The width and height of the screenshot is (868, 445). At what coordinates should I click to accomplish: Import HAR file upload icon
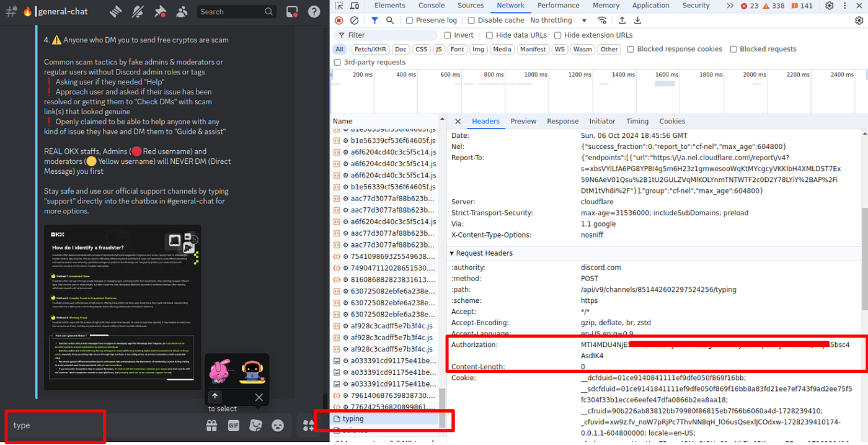pyautogui.click(x=622, y=20)
